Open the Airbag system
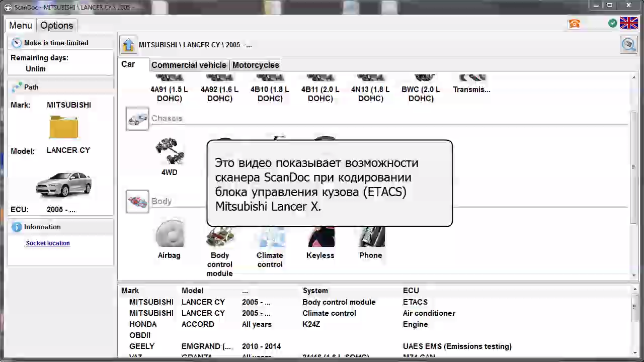 point(169,240)
